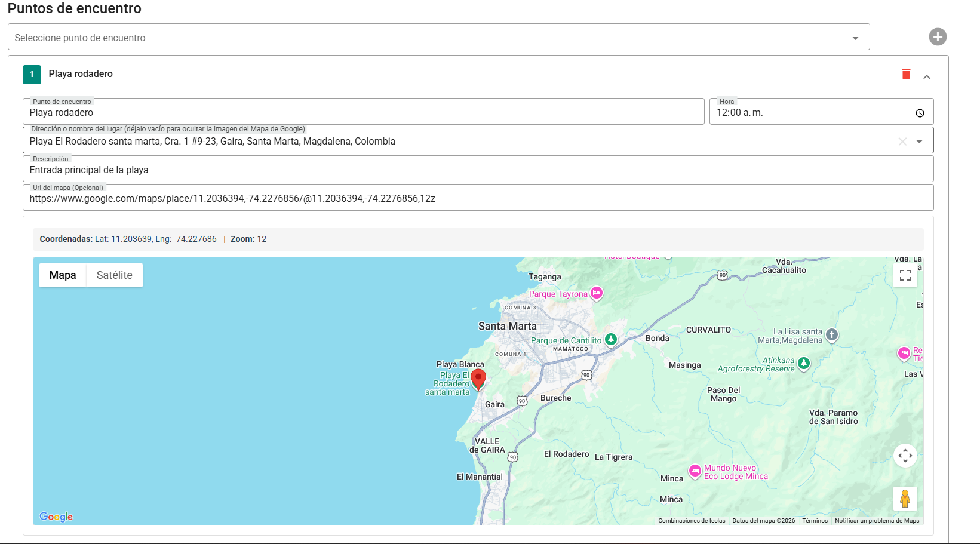Click the Url del mapa field
The width and height of the screenshot is (980, 544).
coord(478,199)
